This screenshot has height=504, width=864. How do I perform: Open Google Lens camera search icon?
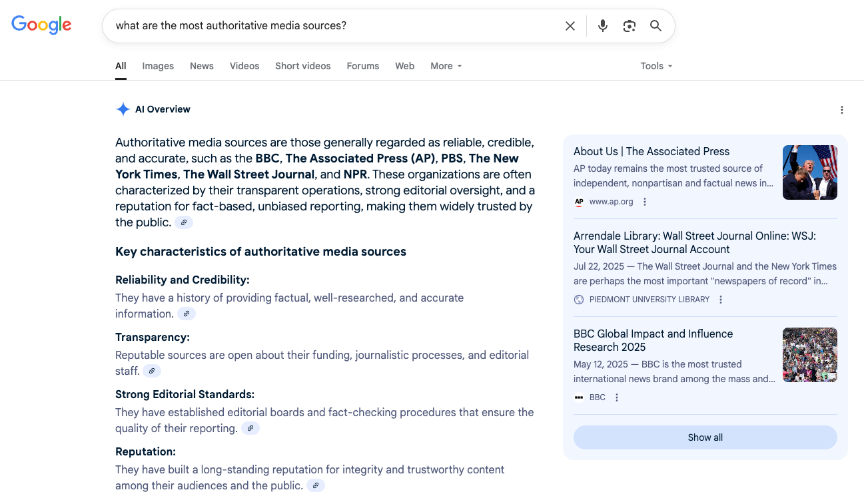click(x=629, y=25)
